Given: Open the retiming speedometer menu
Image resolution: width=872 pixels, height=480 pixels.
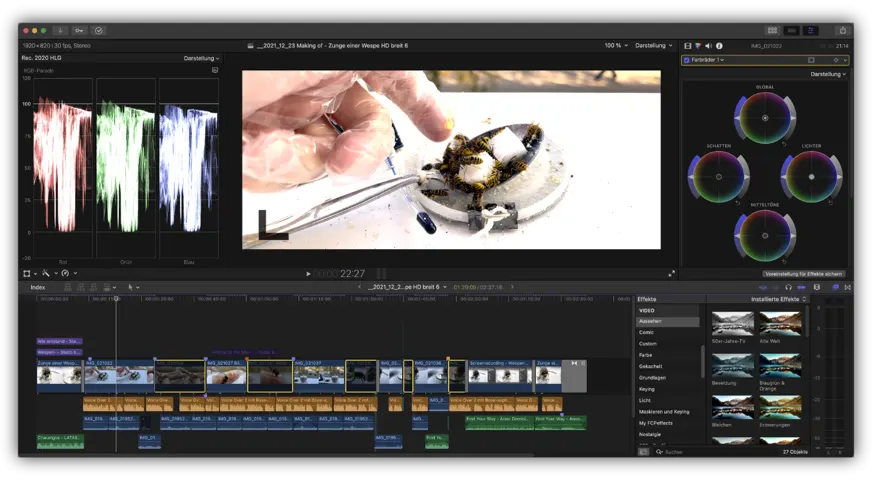Looking at the screenshot, I should pos(69,273).
